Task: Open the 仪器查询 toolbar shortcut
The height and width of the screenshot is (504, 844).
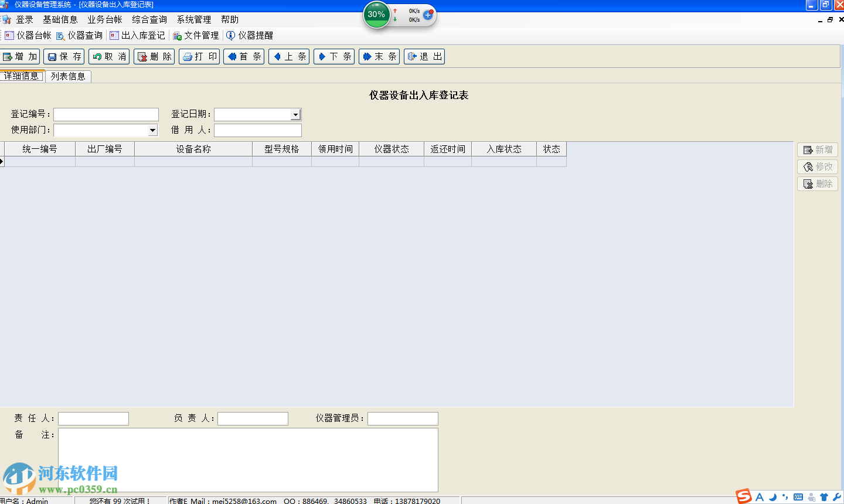Action: 79,36
